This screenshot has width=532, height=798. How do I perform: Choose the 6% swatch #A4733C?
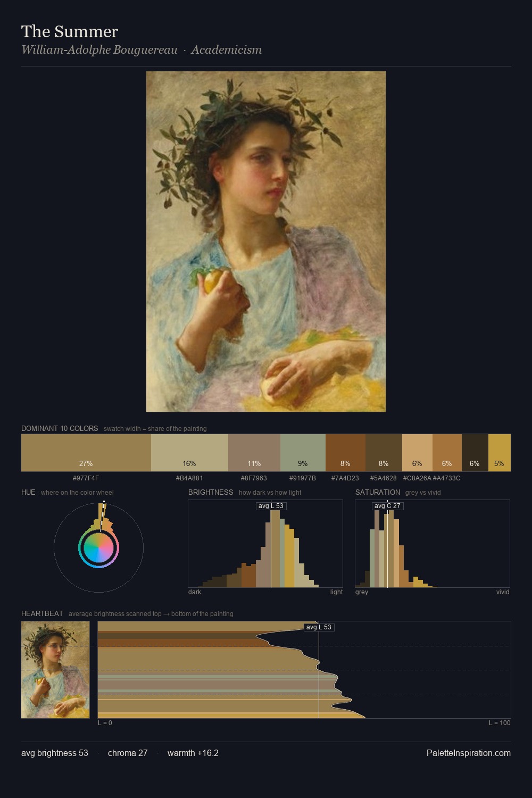point(447,453)
